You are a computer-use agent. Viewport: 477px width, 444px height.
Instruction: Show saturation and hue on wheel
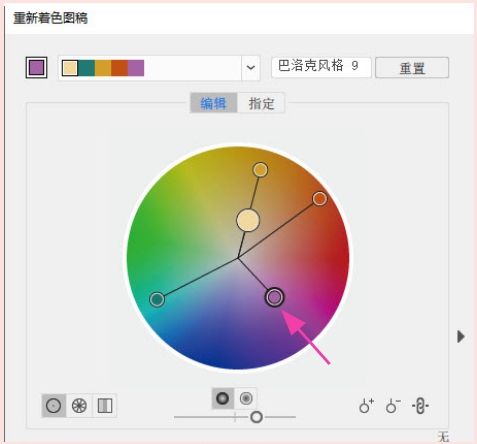[246, 398]
